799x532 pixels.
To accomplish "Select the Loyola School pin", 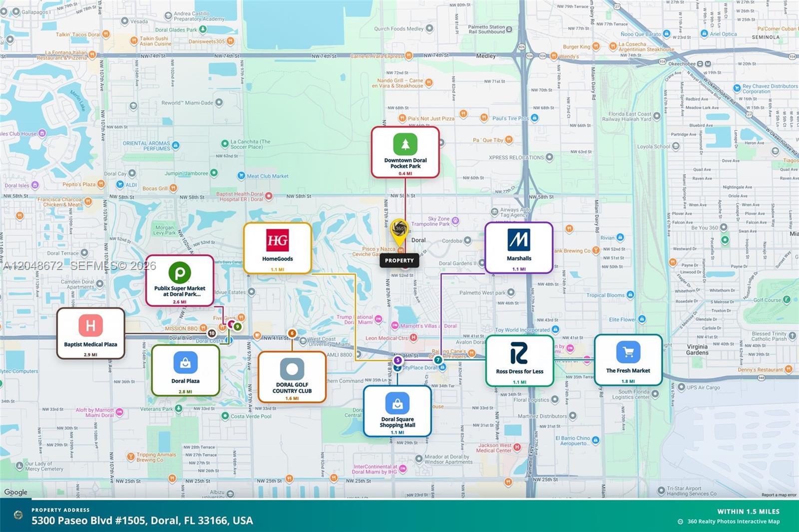I will [676, 147].
